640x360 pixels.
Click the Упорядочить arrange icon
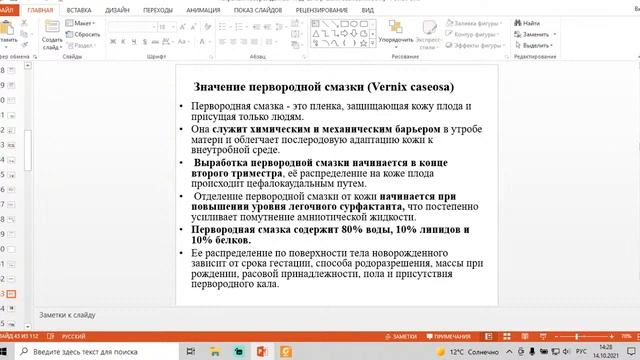396,27
